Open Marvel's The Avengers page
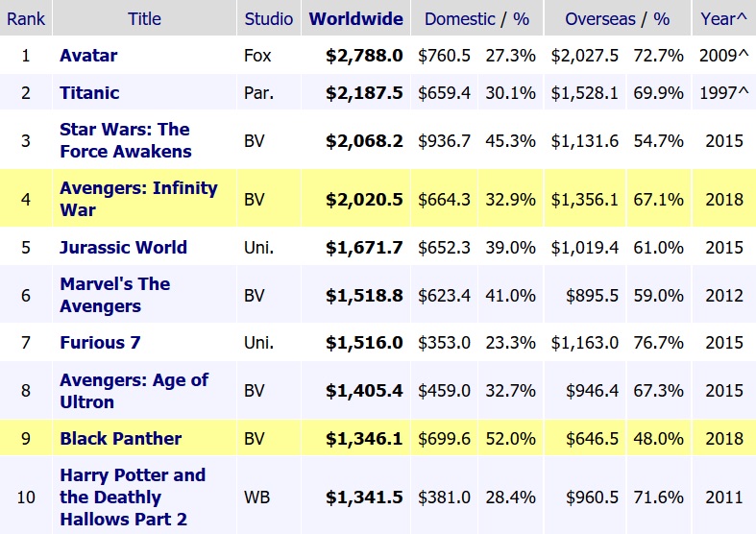This screenshot has width=756, height=534. tap(114, 295)
